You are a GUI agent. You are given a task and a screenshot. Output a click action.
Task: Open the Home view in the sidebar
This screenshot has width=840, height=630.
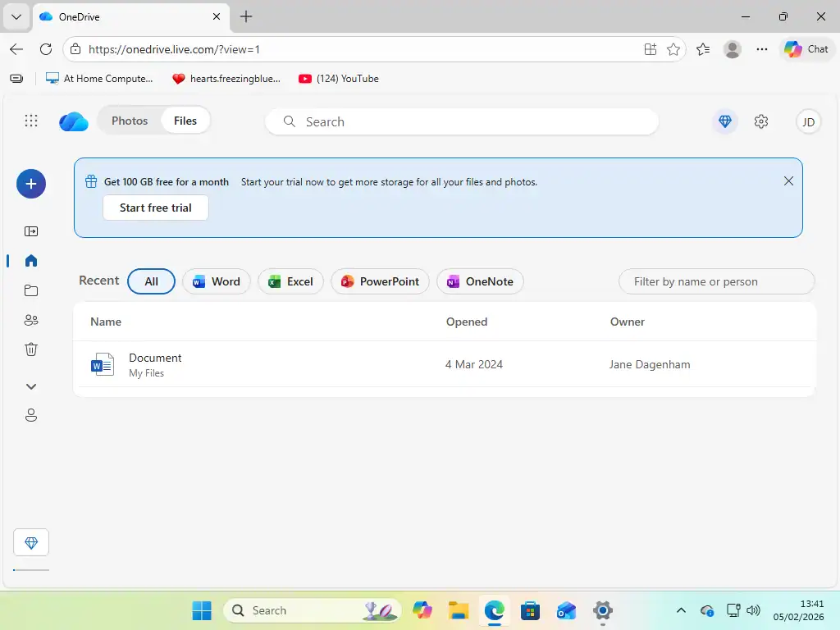(30, 261)
